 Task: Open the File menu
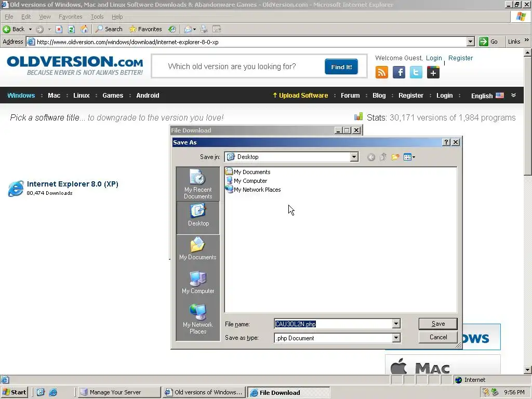[x=9, y=17]
